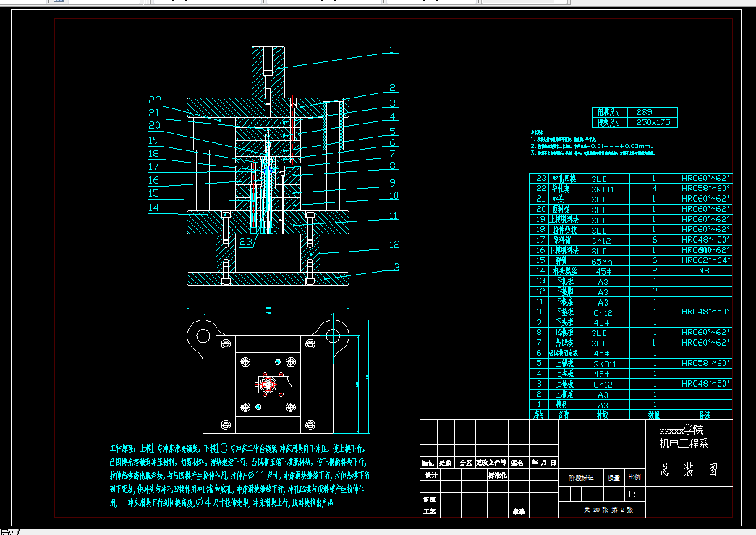Select the '更改文件号' cell in the revision block
Screen dimensions: 756x535
pos(491,463)
